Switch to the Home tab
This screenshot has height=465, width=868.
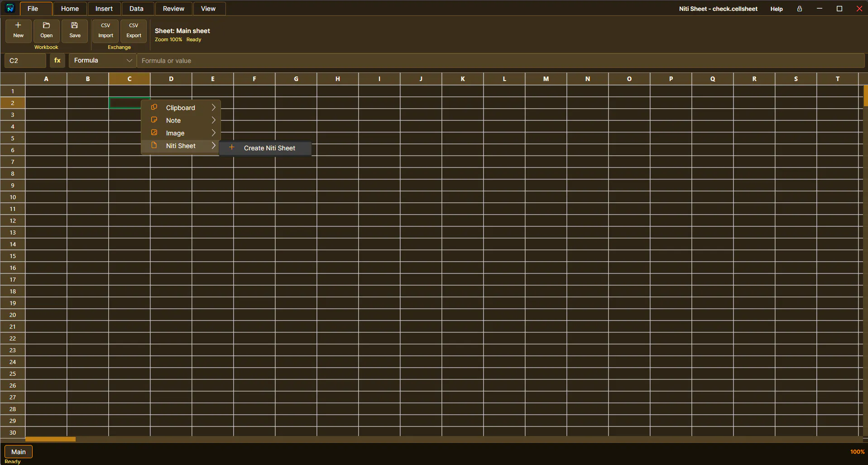pos(70,9)
